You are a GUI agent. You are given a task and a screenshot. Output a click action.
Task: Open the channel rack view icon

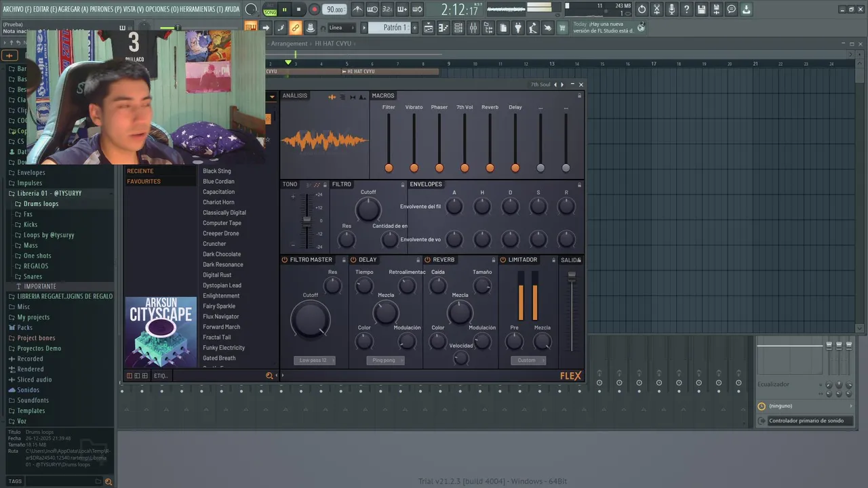pos(458,28)
